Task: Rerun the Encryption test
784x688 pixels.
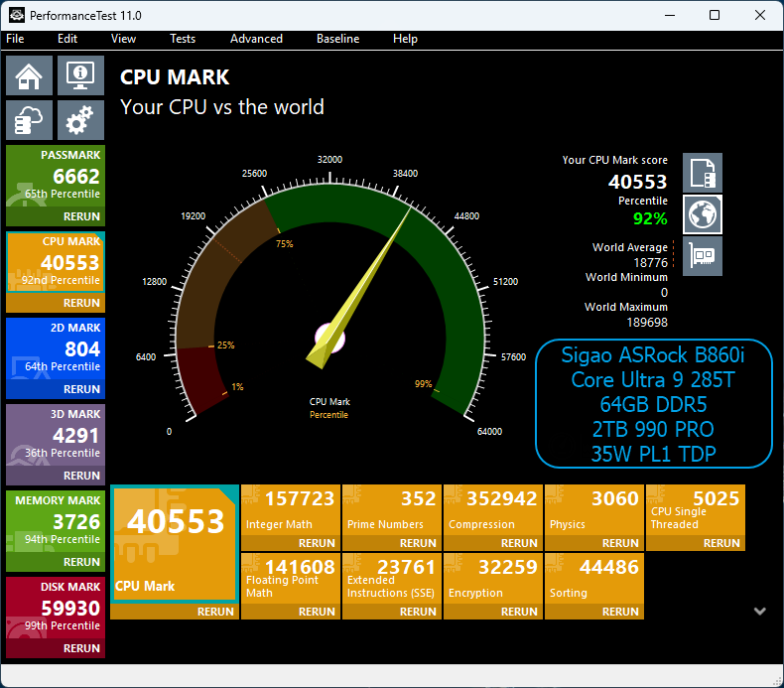Action: coord(519,612)
